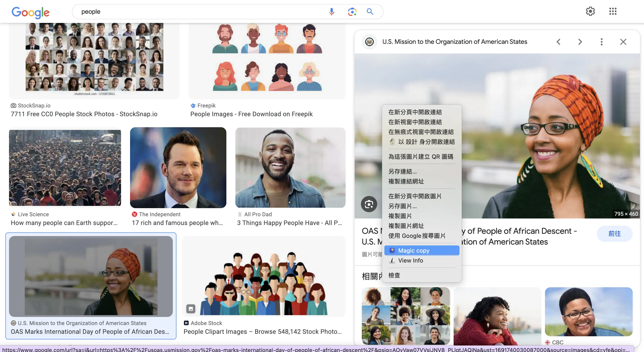Click 複製連結網址 menu entry
Image resolution: width=644 pixels, height=352 pixels.
click(x=421, y=181)
